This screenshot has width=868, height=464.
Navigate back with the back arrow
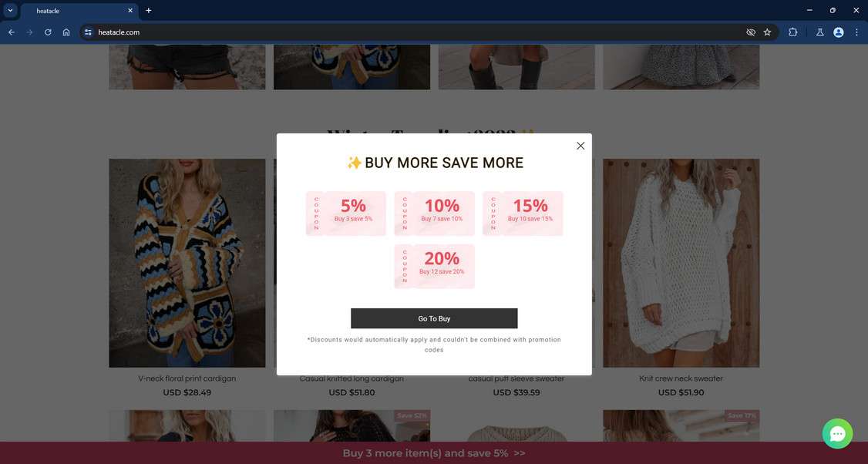[x=12, y=32]
